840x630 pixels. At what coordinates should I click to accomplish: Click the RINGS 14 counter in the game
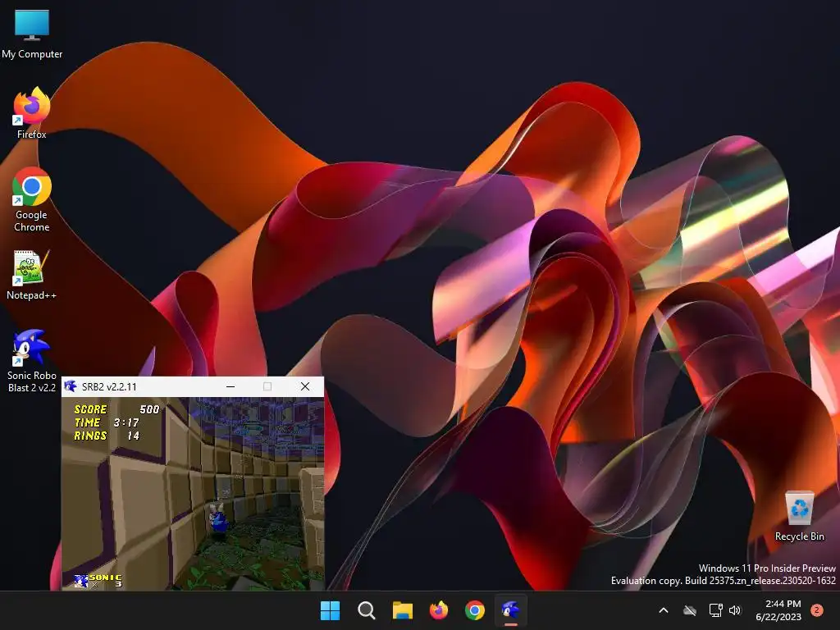point(107,436)
